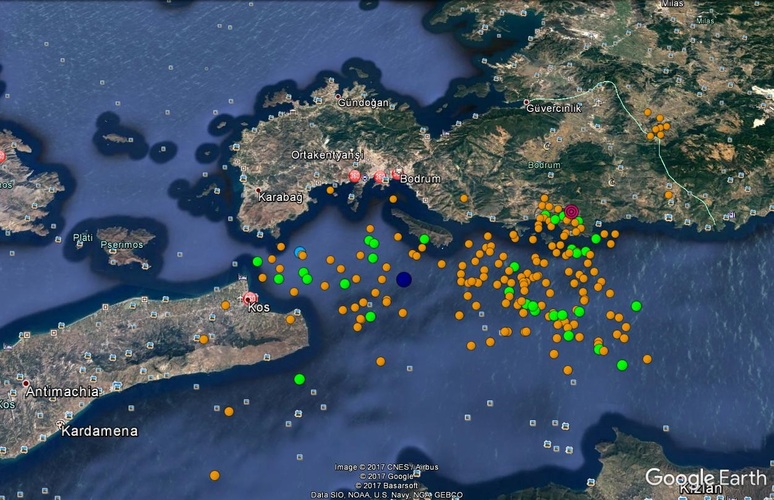This screenshot has width=774, height=500.
Task: Click the Bodrum city label
Action: point(420,179)
